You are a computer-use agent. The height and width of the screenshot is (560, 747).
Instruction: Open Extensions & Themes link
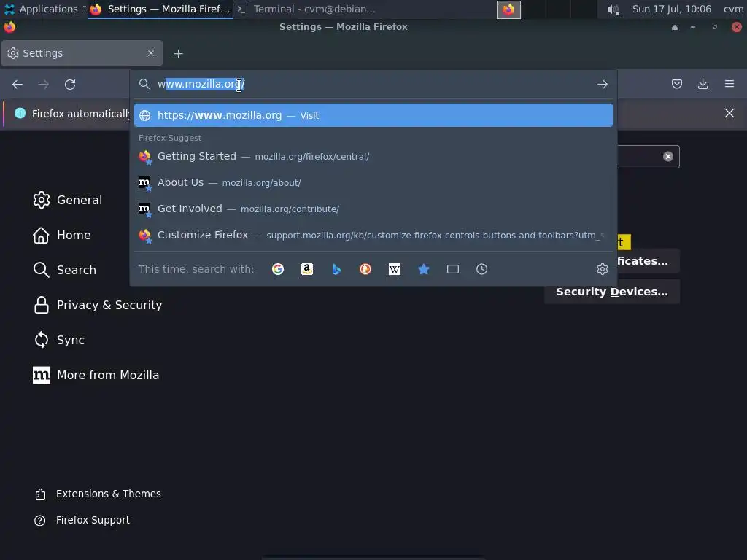tap(98, 494)
